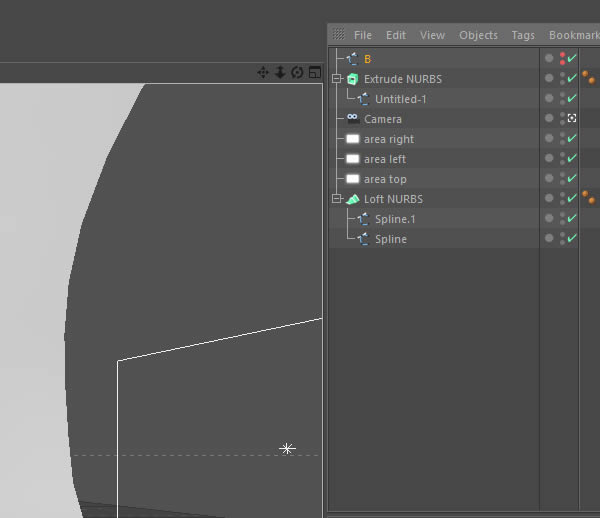Image resolution: width=600 pixels, height=518 pixels.
Task: Select the area left light name
Action: (x=385, y=159)
